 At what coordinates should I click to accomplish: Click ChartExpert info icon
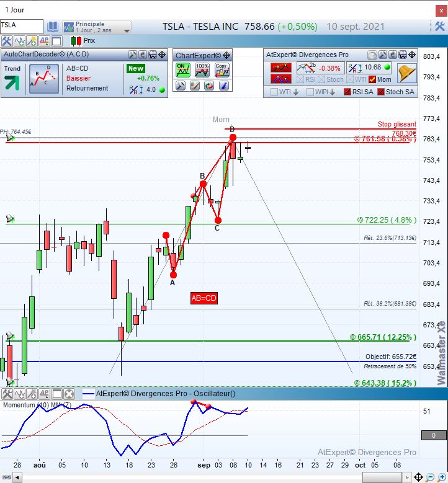(224, 86)
